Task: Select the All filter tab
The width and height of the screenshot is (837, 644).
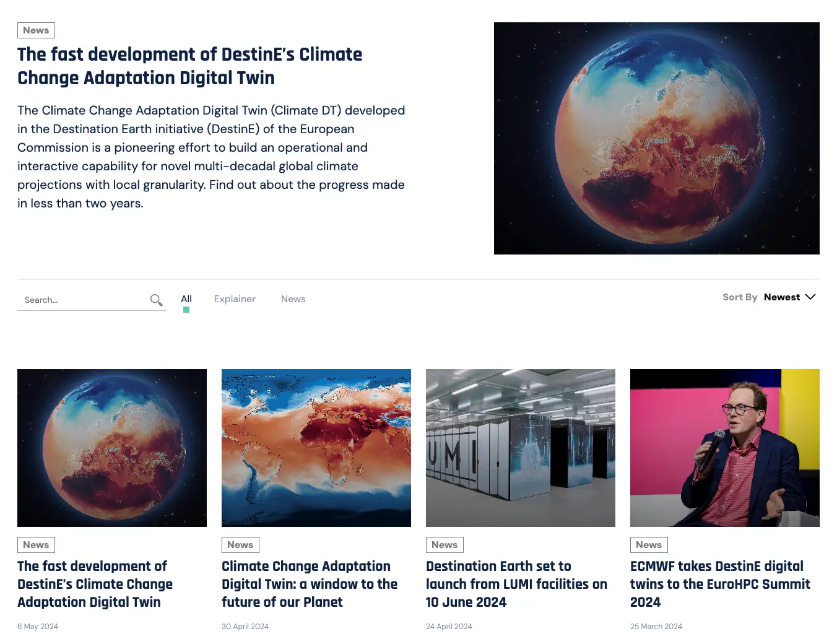Action: (x=186, y=299)
